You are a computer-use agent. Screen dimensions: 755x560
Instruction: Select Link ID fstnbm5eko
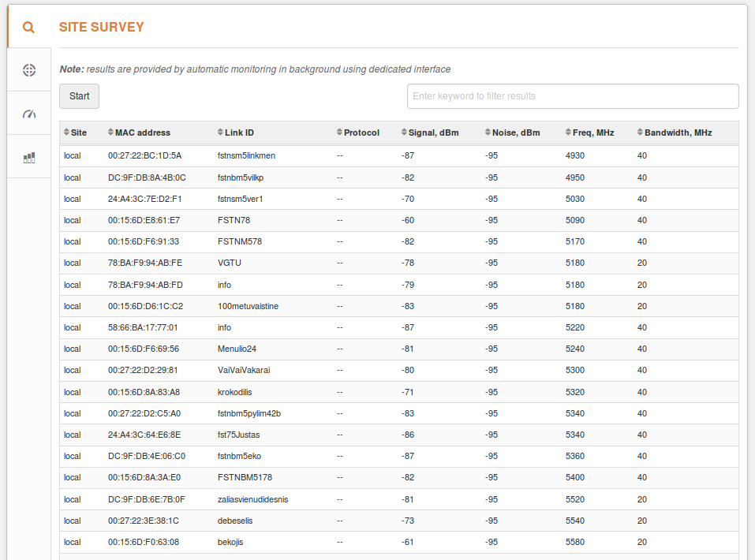tap(239, 456)
